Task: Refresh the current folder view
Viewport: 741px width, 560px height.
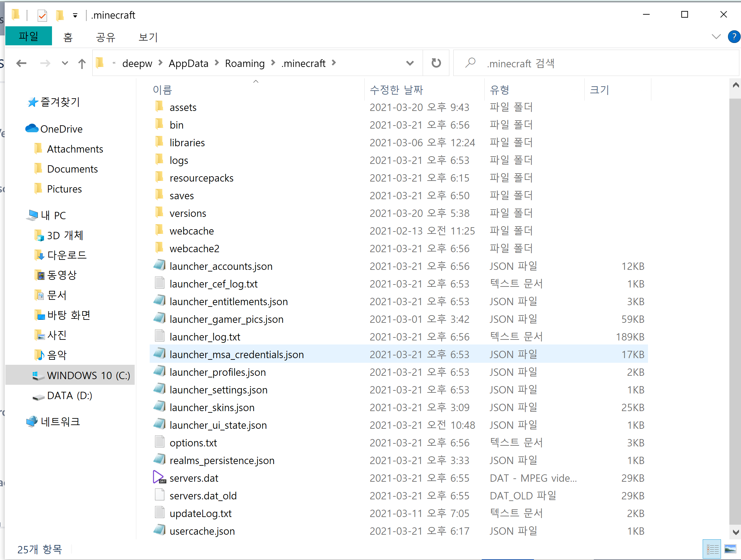Action: [436, 63]
